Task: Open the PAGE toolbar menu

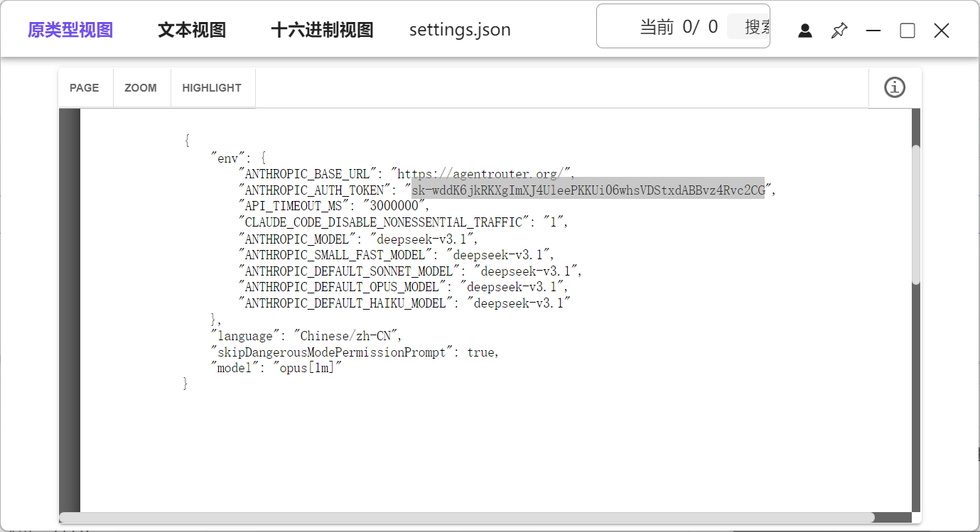Action: (85, 88)
